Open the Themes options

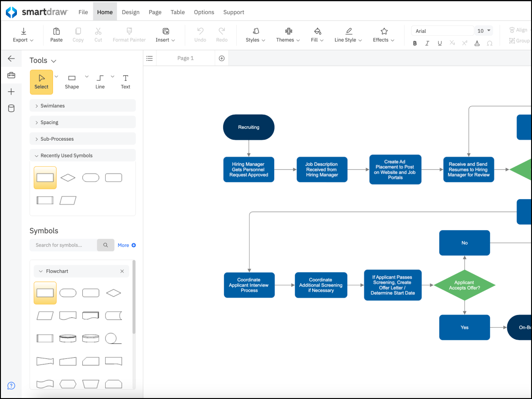point(288,35)
